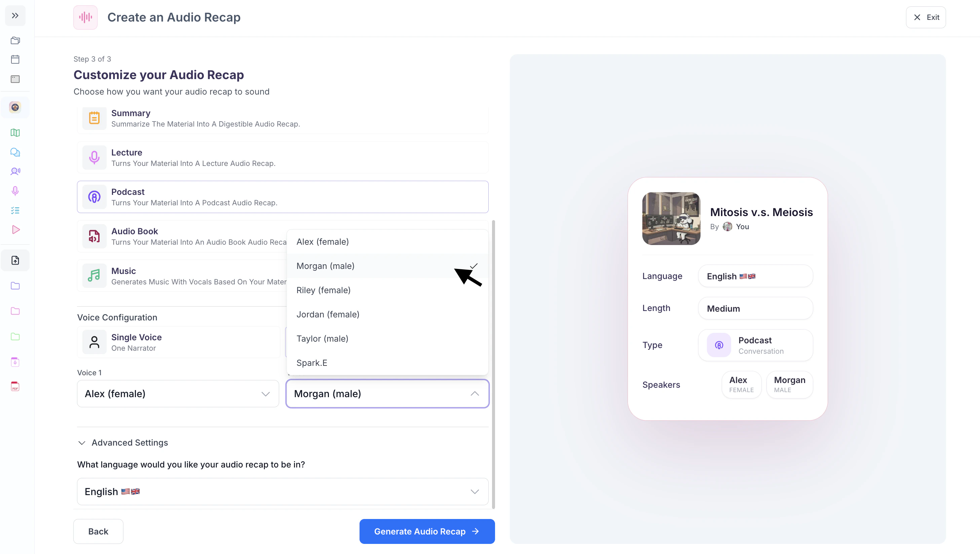Click the open book sidebar icon
This screenshot has width=980, height=554.
point(15,133)
